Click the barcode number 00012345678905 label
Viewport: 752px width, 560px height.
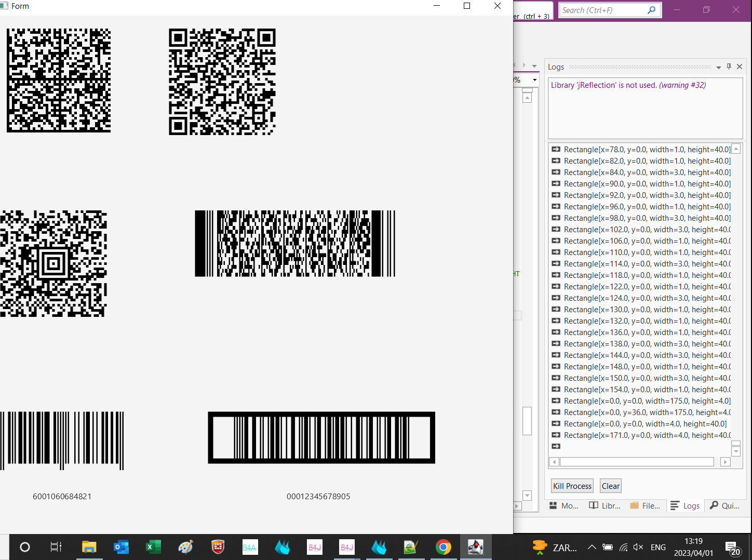[318, 497]
